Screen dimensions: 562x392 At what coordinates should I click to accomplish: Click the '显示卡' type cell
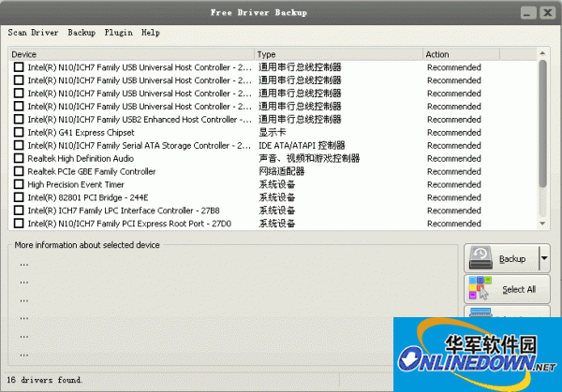273,133
